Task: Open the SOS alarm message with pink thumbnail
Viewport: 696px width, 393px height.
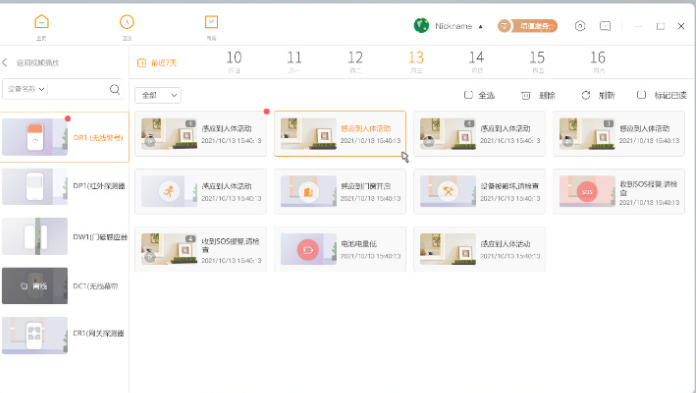Action: 619,191
